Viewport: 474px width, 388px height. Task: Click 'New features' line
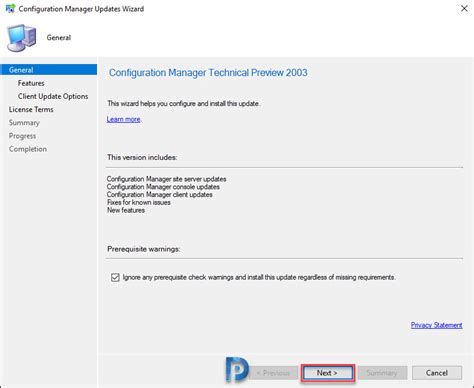(x=126, y=210)
